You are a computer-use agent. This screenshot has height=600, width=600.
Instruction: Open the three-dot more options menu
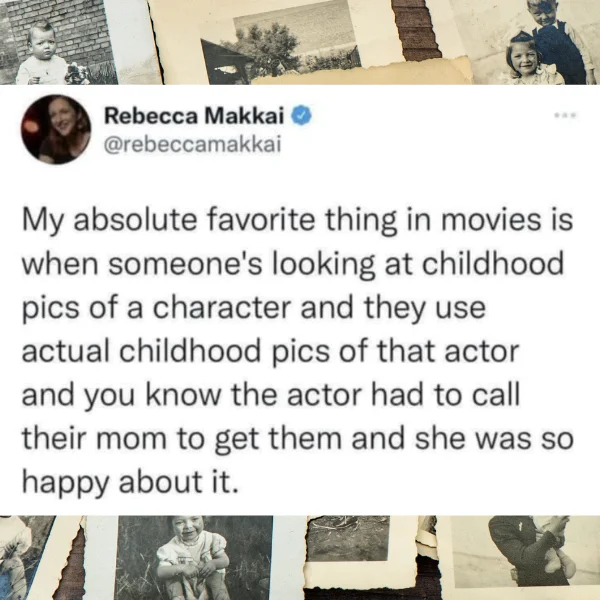[x=566, y=114]
